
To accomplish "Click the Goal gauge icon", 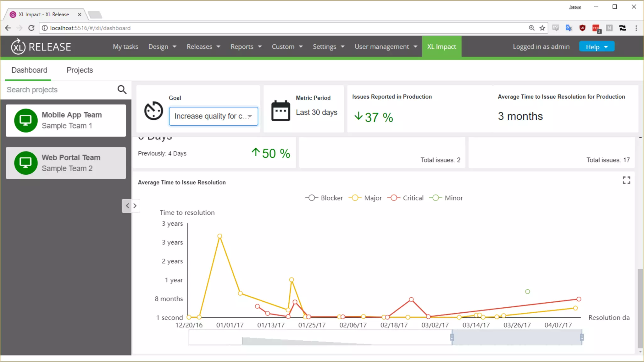I will 153,111.
